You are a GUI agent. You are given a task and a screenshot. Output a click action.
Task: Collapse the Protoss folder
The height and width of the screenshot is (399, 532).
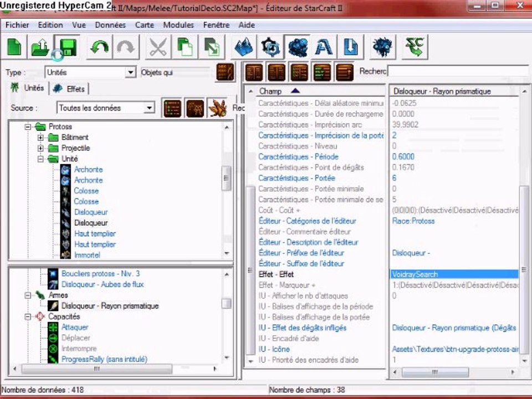point(28,127)
